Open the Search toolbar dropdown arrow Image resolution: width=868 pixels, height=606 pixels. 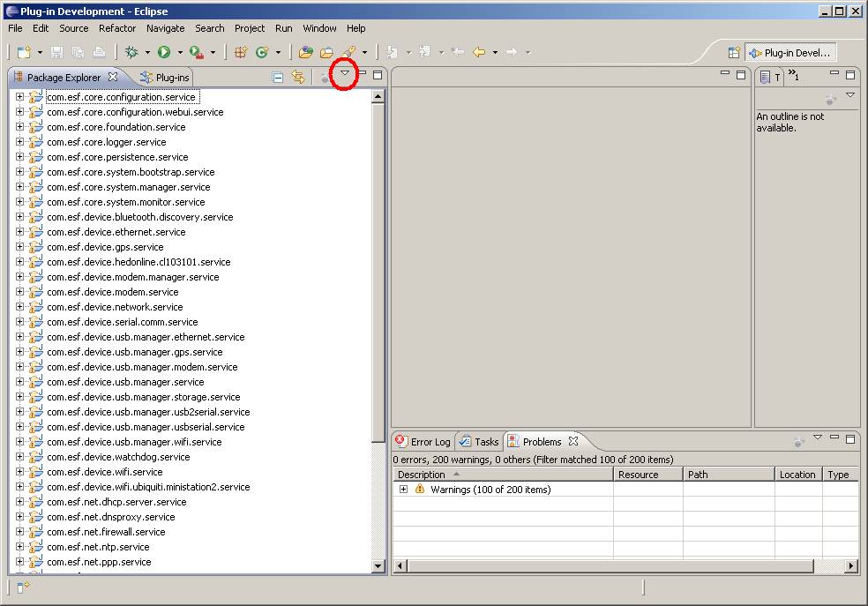(x=364, y=53)
